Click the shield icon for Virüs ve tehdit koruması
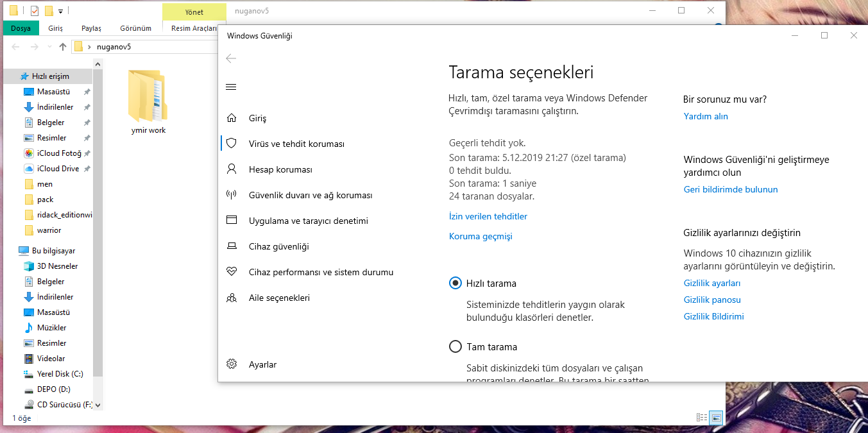The width and height of the screenshot is (868, 433). click(x=232, y=144)
